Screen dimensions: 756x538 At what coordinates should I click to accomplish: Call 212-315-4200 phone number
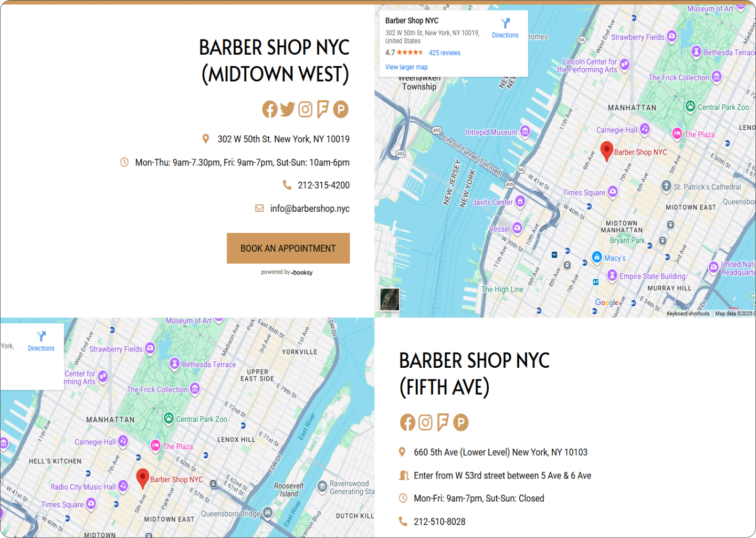click(x=323, y=185)
